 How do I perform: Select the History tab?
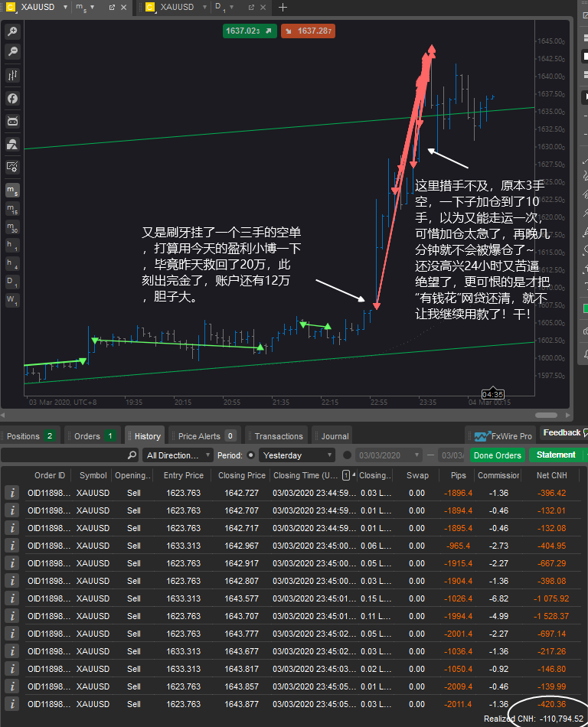click(145, 436)
